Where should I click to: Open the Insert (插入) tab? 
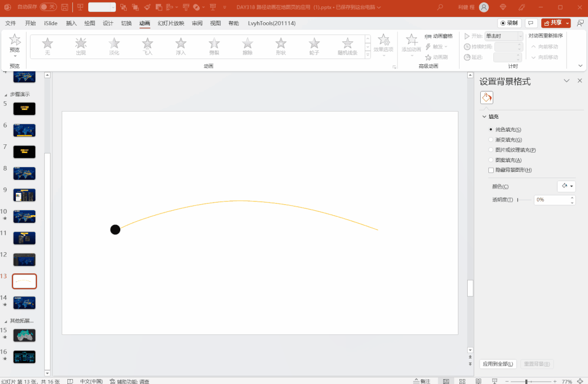tap(71, 23)
